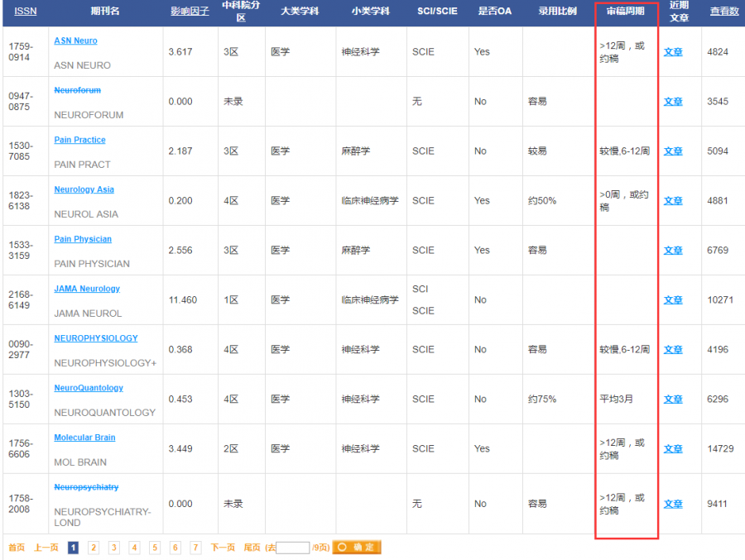The image size is (745, 560).
Task: Open 文章 link for Neuropsychiatry row
Action: 673,504
